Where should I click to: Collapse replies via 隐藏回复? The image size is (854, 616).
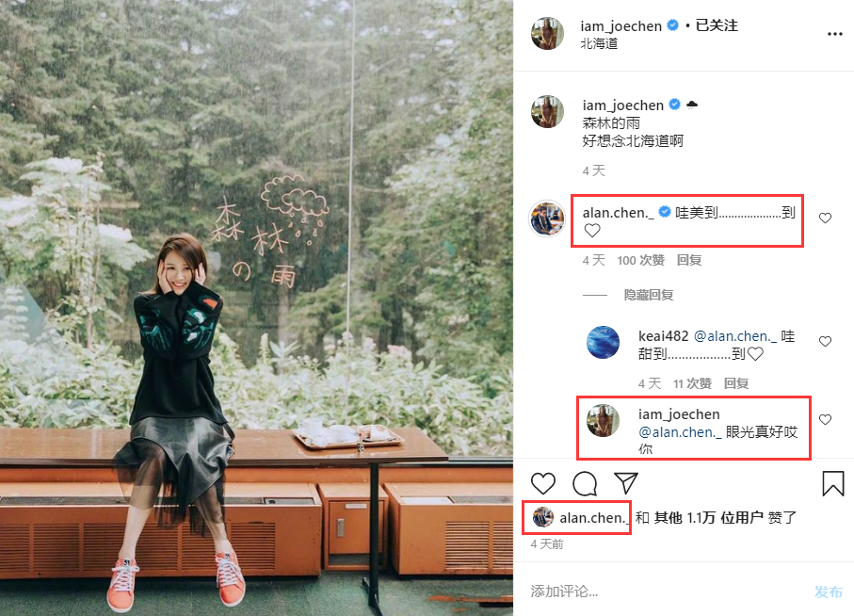[648, 295]
